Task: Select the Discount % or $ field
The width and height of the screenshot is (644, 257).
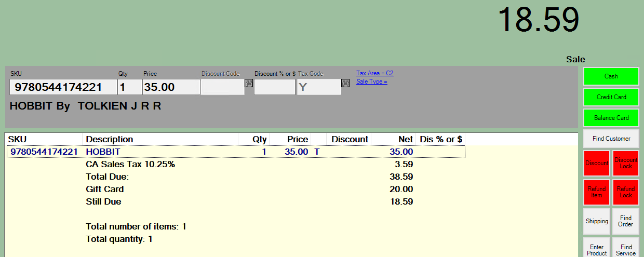Action: [x=275, y=87]
